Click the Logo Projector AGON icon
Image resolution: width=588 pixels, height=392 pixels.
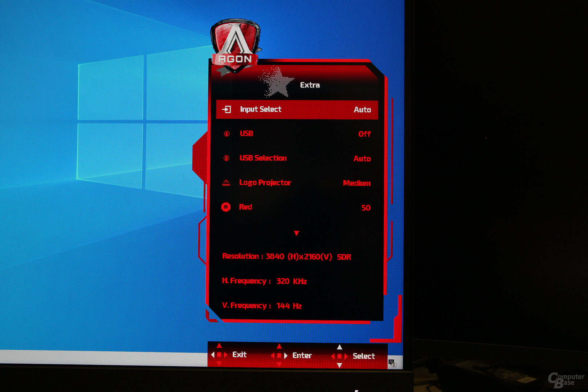pos(226,183)
